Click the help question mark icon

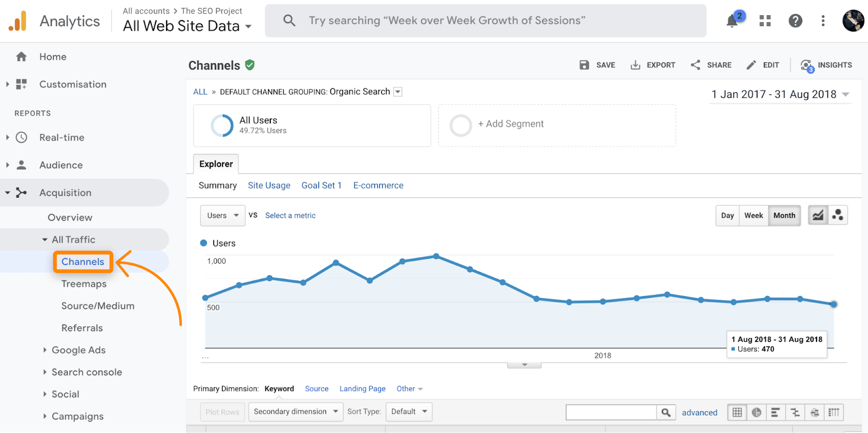(x=795, y=21)
